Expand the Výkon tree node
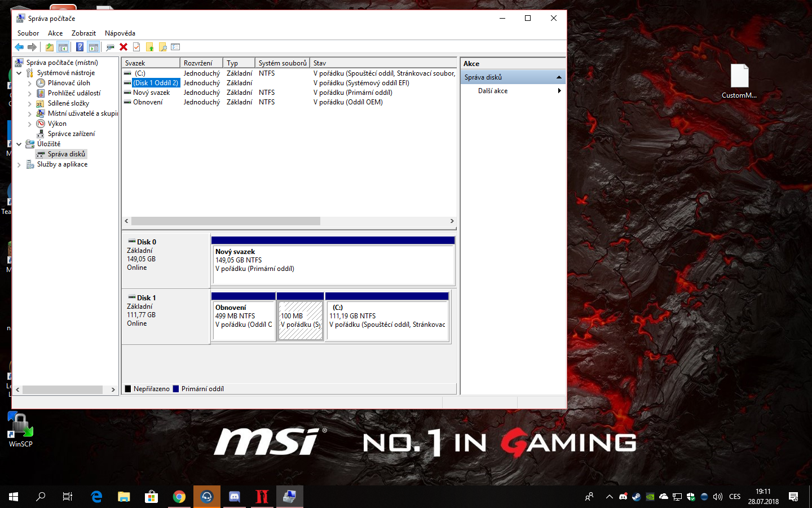 pyautogui.click(x=30, y=124)
